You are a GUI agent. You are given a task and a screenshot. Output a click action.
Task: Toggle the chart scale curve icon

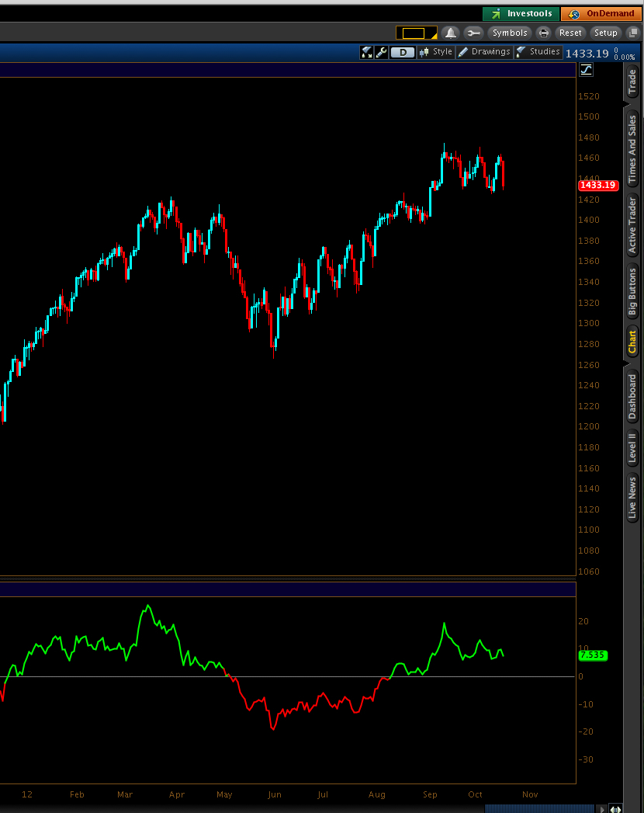tap(586, 69)
